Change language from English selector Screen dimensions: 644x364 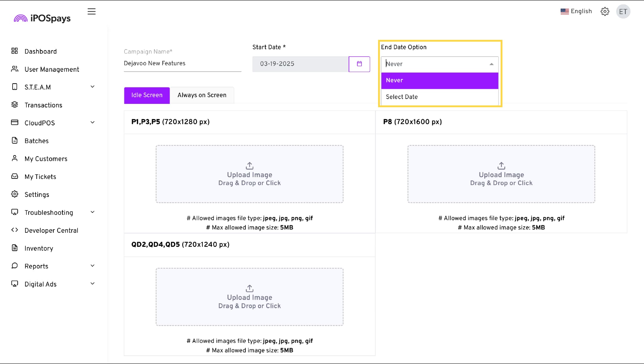pos(576,11)
